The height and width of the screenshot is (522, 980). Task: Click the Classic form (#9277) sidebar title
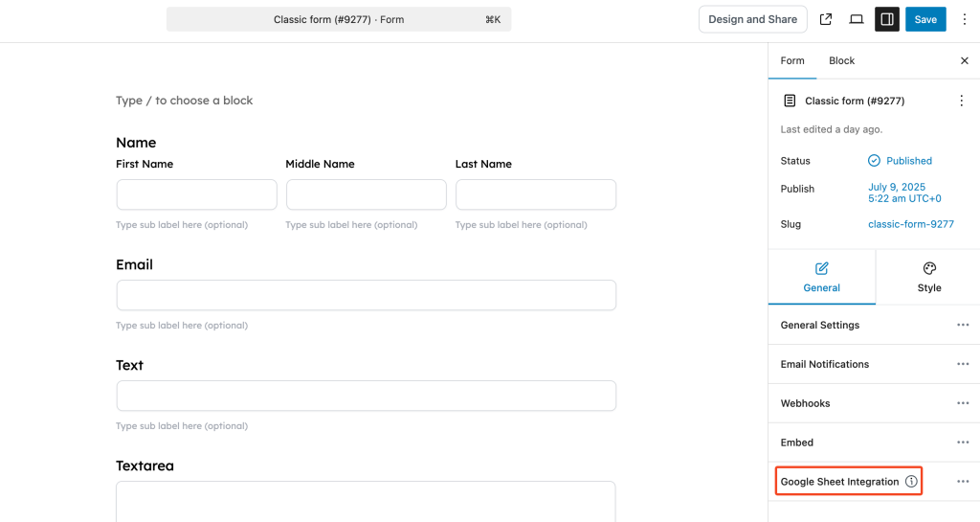coord(855,101)
